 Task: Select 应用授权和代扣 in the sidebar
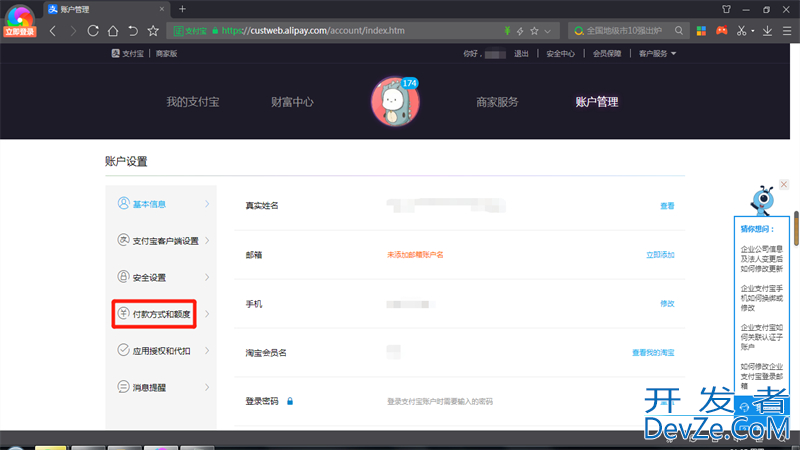161,351
